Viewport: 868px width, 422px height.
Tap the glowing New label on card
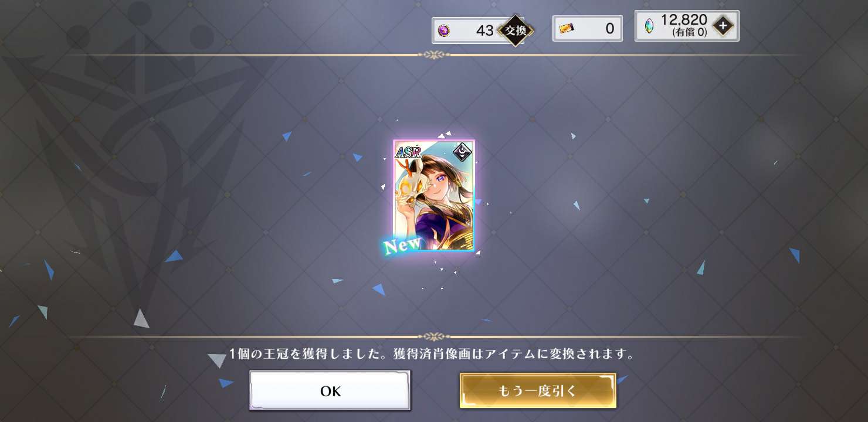coord(403,244)
